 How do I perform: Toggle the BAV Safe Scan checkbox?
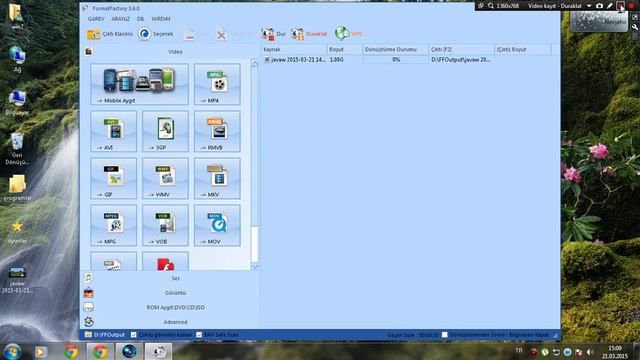point(199,335)
